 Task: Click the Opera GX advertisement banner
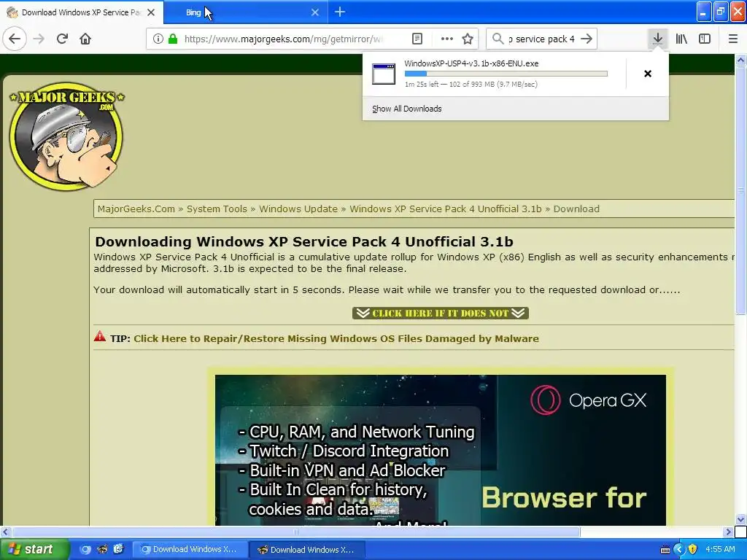(440, 450)
